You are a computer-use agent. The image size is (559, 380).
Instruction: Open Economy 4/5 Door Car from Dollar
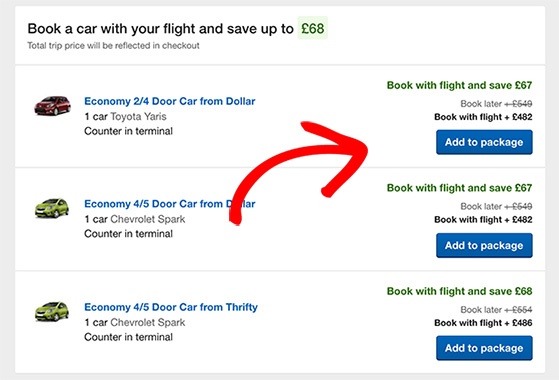(x=170, y=204)
